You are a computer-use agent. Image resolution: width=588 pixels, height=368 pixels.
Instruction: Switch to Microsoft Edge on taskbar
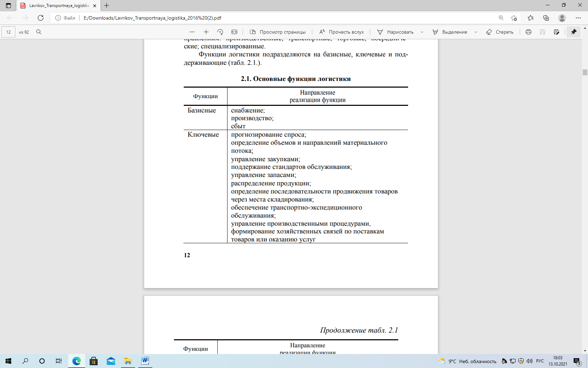(x=76, y=361)
